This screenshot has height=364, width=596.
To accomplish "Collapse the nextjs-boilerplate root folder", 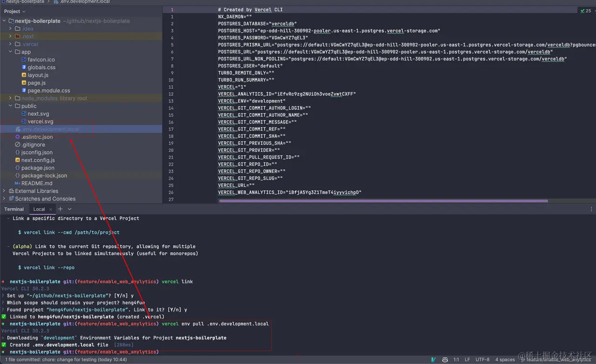I will click(4, 21).
